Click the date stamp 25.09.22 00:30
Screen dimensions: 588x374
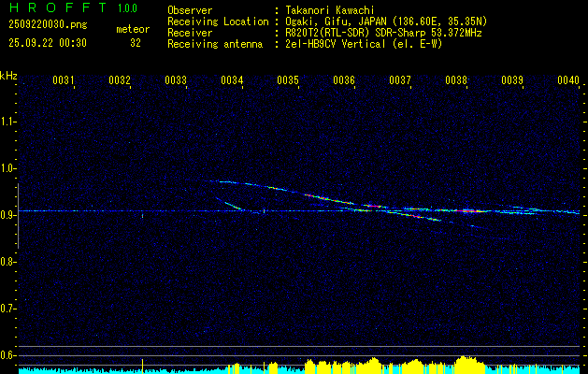click(47, 43)
